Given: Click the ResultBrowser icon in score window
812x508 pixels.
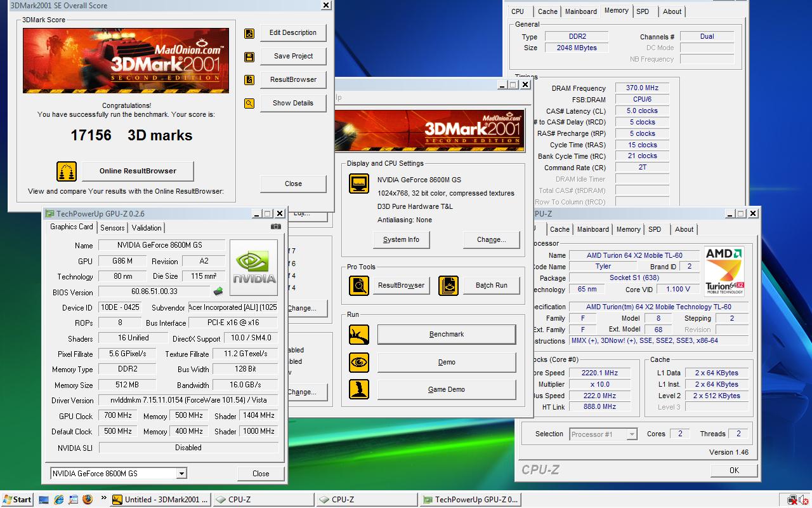Looking at the screenshot, I should [x=249, y=80].
